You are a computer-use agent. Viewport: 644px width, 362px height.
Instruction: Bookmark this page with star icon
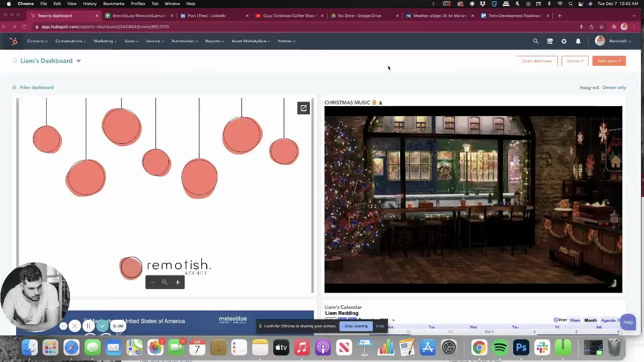(x=601, y=27)
